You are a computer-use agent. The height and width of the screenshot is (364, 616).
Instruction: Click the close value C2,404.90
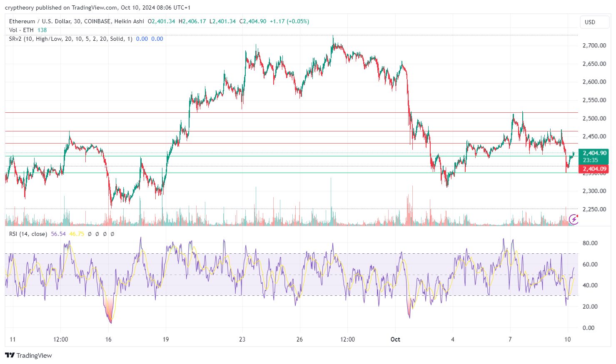click(x=253, y=21)
